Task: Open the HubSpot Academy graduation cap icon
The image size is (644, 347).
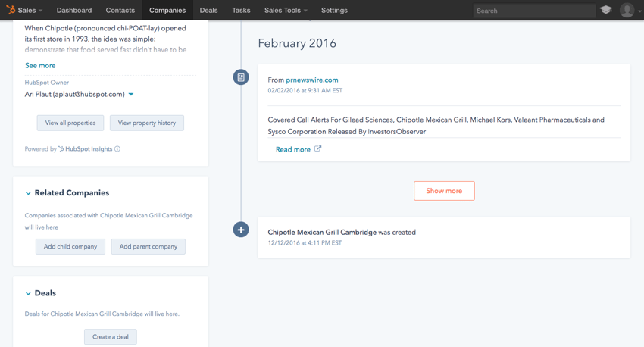Action: coord(606,11)
